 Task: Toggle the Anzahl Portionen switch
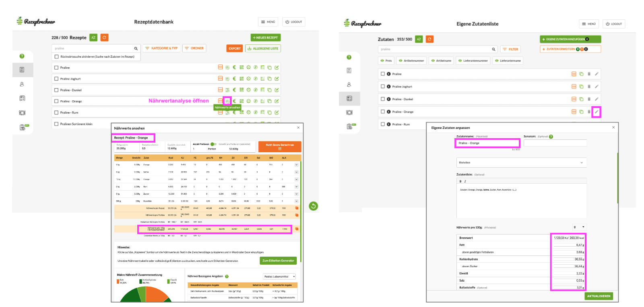213,144
